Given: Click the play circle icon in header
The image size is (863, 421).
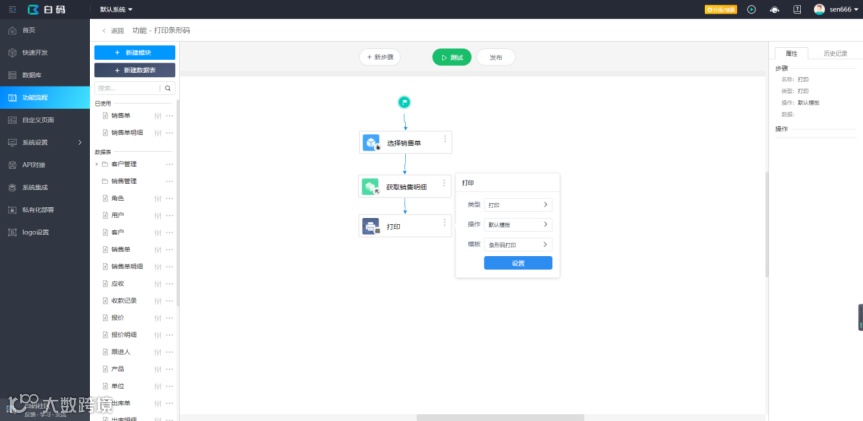Looking at the screenshot, I should click(751, 9).
